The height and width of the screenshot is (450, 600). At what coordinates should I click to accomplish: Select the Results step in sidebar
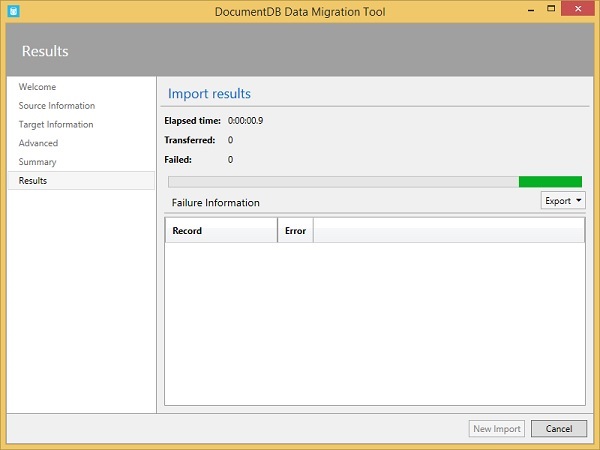[33, 181]
